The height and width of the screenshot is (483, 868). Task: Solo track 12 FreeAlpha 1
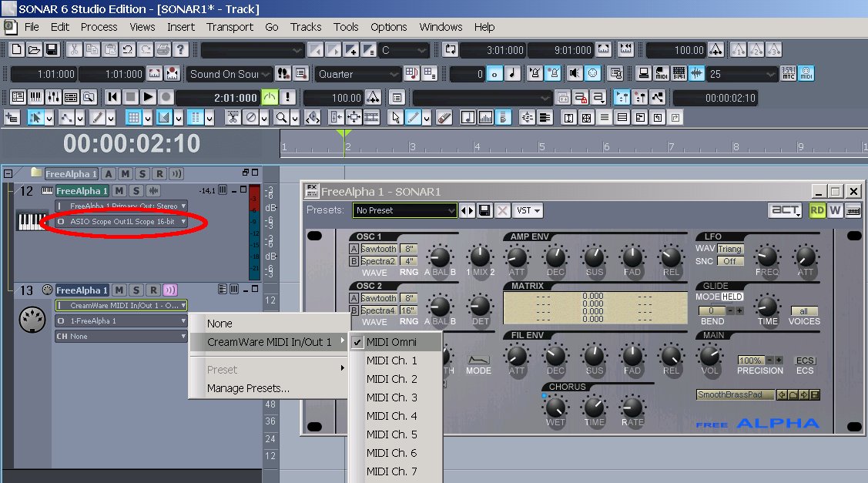(x=136, y=191)
